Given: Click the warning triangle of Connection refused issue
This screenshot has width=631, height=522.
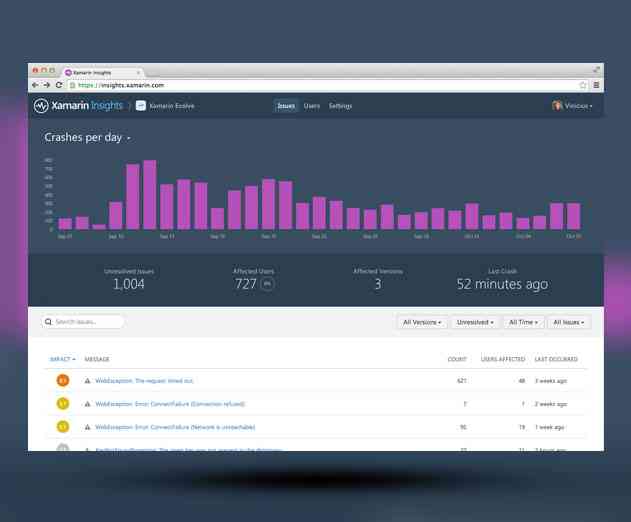Looking at the screenshot, I should click(x=87, y=404).
